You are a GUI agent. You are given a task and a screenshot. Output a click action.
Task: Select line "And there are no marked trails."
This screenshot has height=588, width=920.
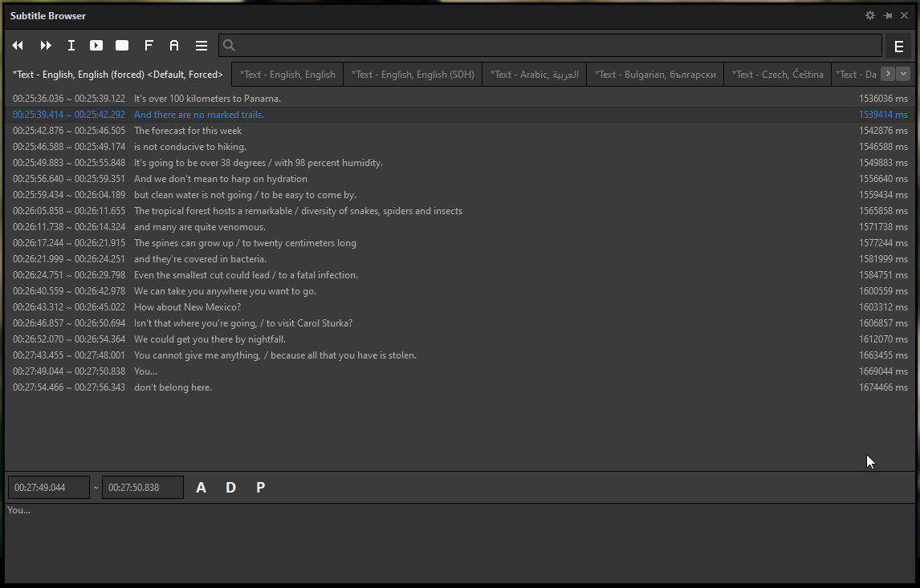click(x=460, y=115)
